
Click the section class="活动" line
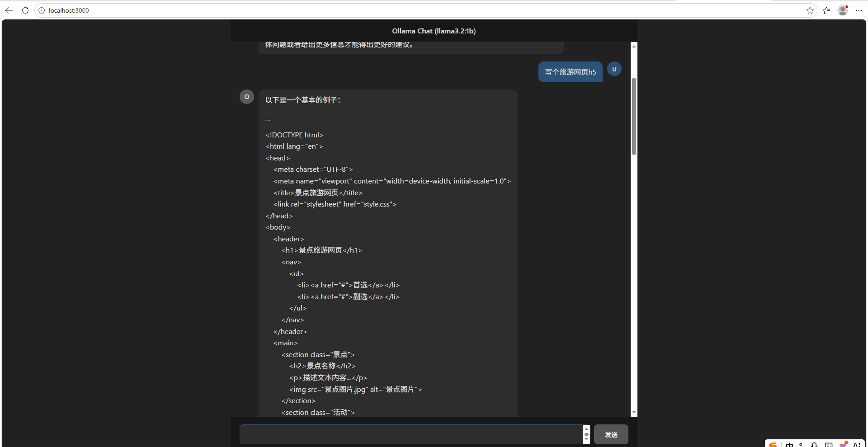pos(318,413)
